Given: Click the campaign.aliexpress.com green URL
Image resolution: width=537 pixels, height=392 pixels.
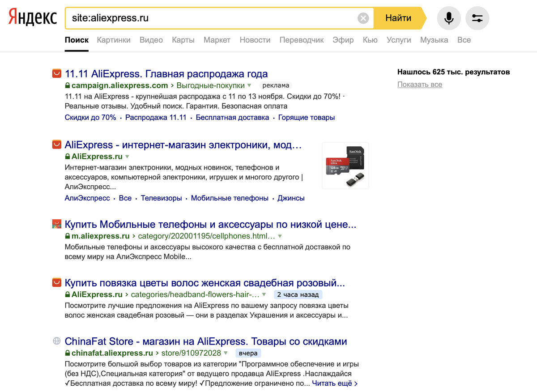Looking at the screenshot, I should 119,85.
